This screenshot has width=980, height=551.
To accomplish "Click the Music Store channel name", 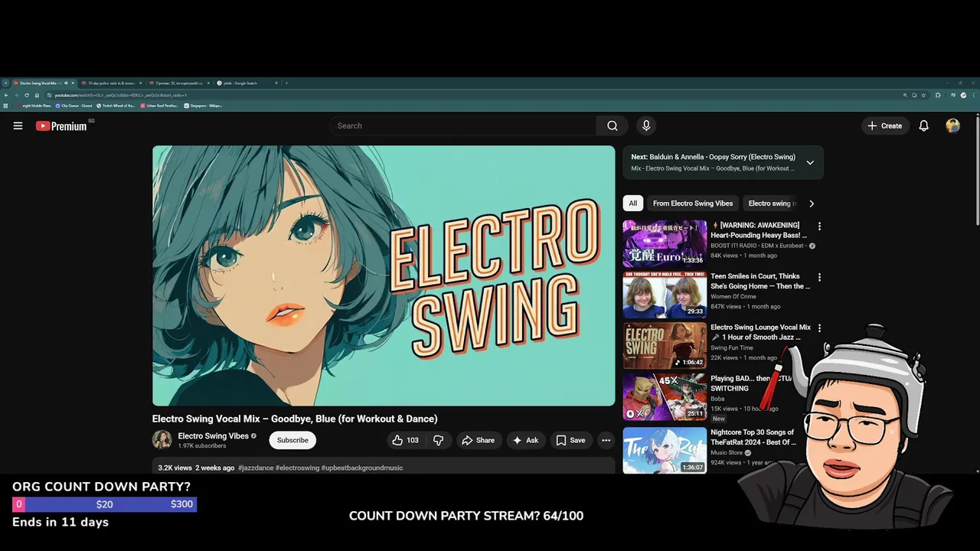I will click(727, 452).
